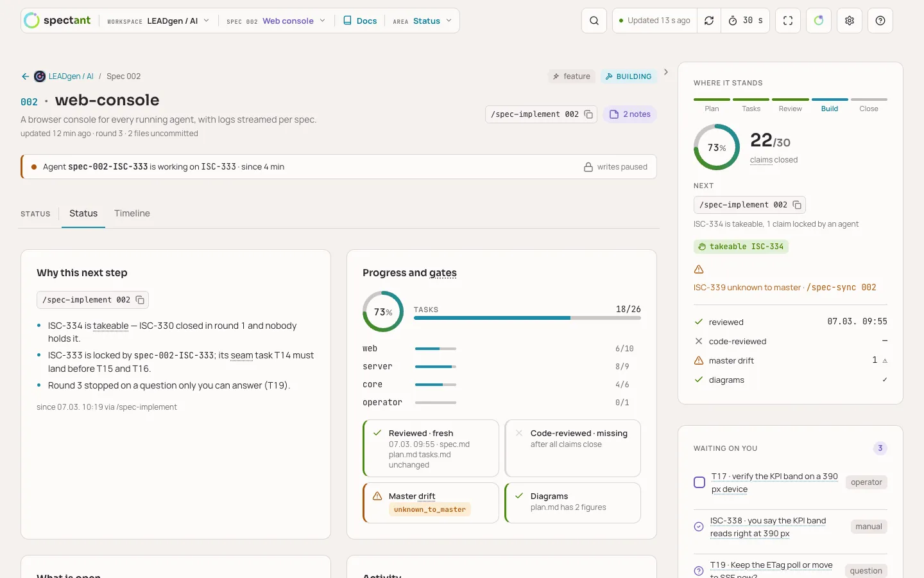Image resolution: width=924 pixels, height=578 pixels.
Task: Click the Reviewed fresh checkmark icon
Action: tap(377, 433)
